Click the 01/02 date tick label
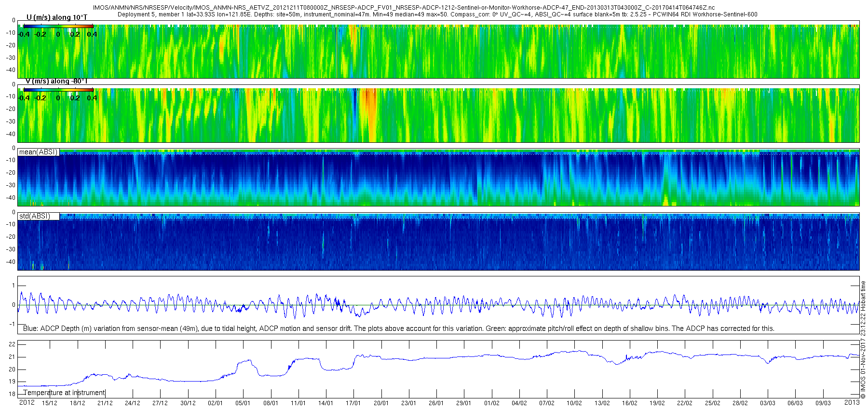 [x=491, y=403]
